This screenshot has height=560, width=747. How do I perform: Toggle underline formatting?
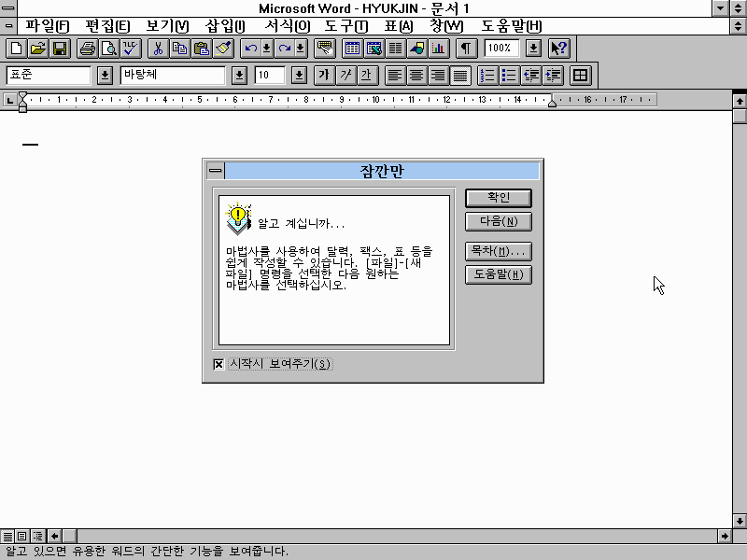[x=368, y=76]
